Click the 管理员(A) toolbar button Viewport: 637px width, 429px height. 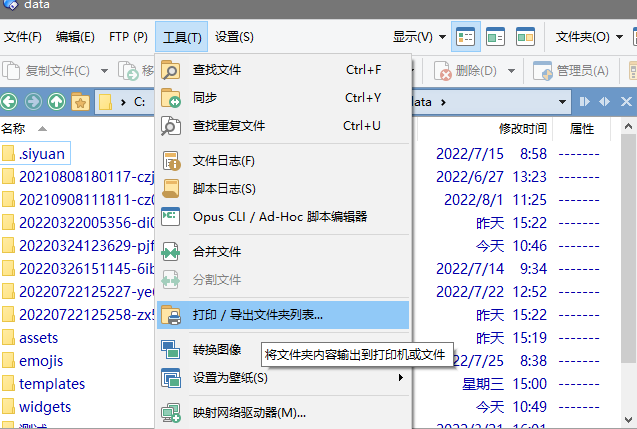tap(571, 71)
